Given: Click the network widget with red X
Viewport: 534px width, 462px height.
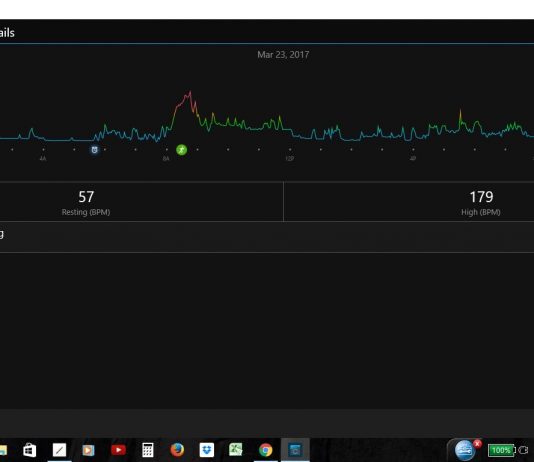Looking at the screenshot, I should [467, 450].
